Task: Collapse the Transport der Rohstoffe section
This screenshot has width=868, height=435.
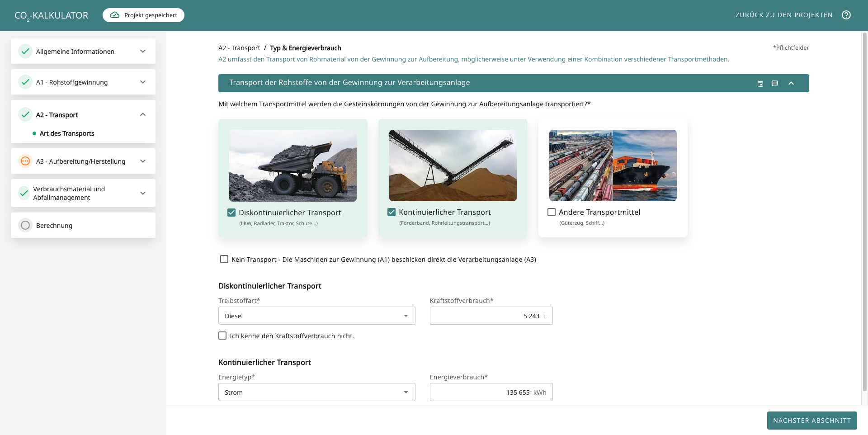Action: [x=791, y=84]
